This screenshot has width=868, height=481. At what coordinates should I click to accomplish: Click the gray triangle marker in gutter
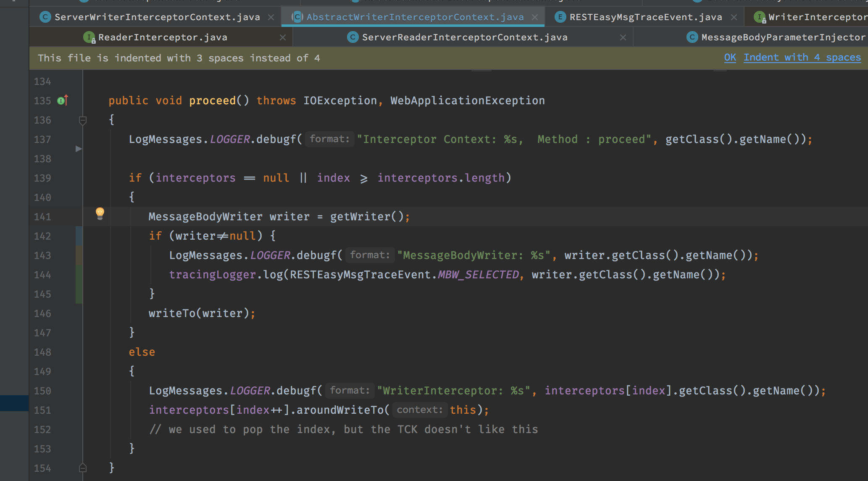coord(78,149)
